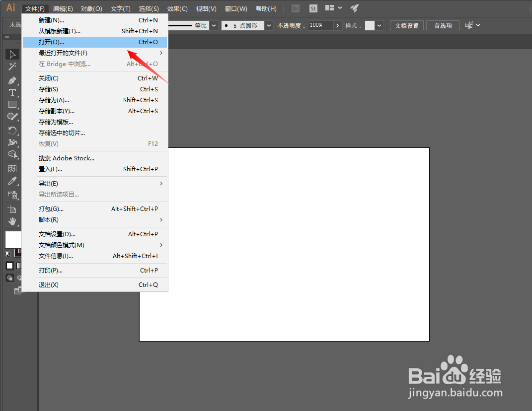This screenshot has height=411, width=532.
Task: Click the white Fill color swatch
Action: coord(13,240)
